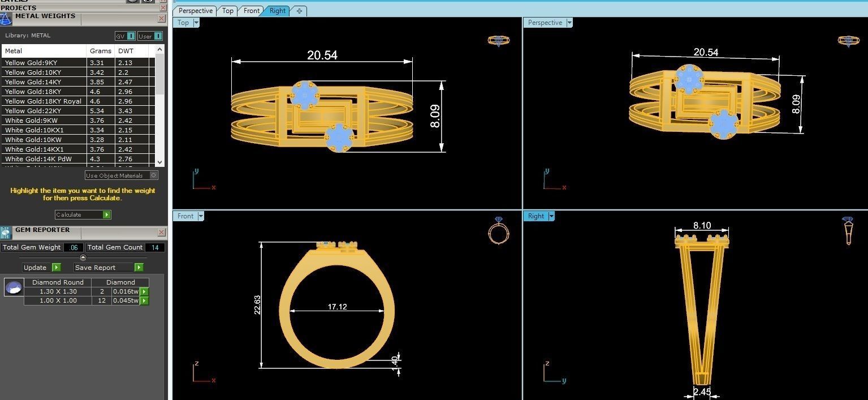Click the ring thumbnail in Perspective viewport corner
Viewport: 868px width, 400px height.
[x=848, y=41]
